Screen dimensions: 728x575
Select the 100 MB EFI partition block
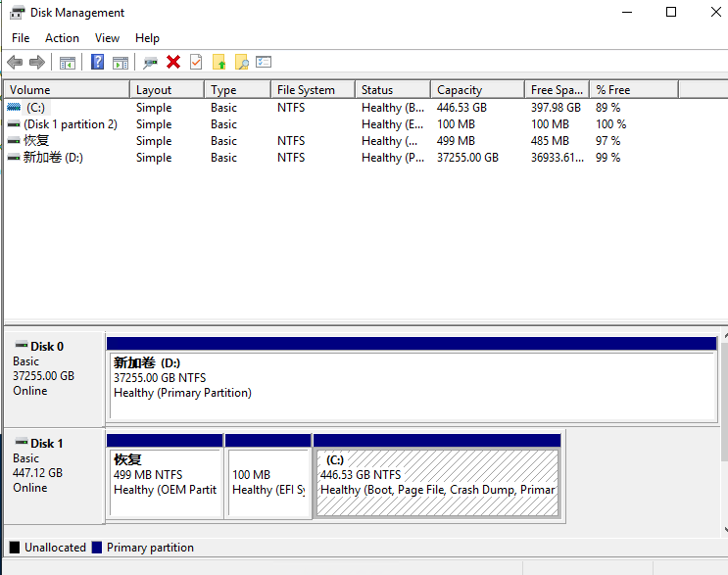[x=267, y=482]
